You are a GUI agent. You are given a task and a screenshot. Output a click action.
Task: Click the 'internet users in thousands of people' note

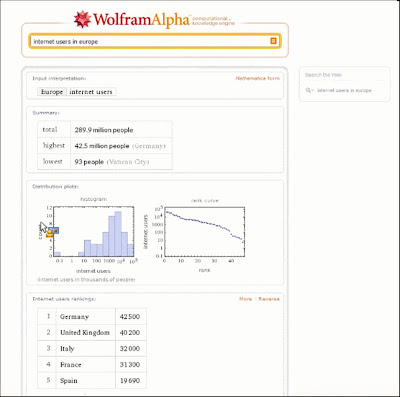[86, 280]
